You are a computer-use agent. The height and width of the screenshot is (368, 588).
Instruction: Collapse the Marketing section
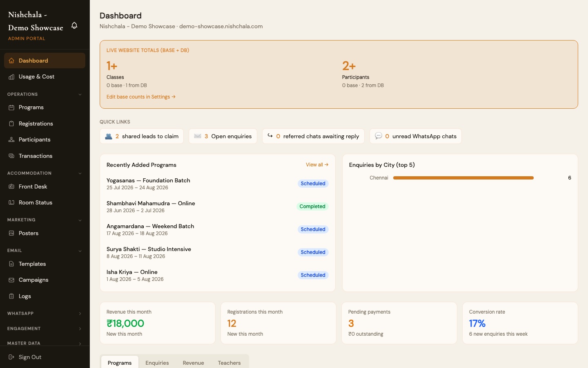click(x=80, y=220)
